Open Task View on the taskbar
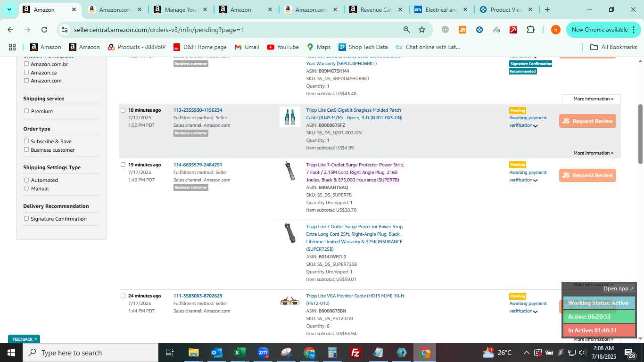The width and height of the screenshot is (644, 362). click(x=170, y=353)
